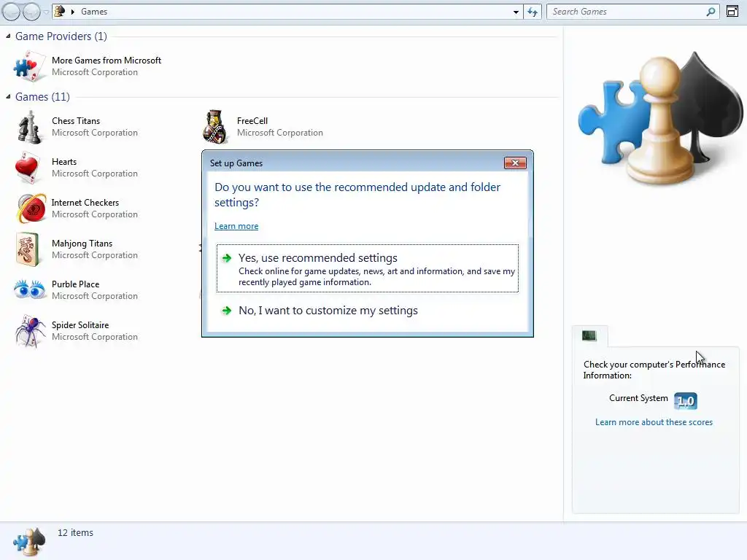This screenshot has height=560, width=747.
Task: Click the Game Providers (1) header text
Action: [x=61, y=36]
